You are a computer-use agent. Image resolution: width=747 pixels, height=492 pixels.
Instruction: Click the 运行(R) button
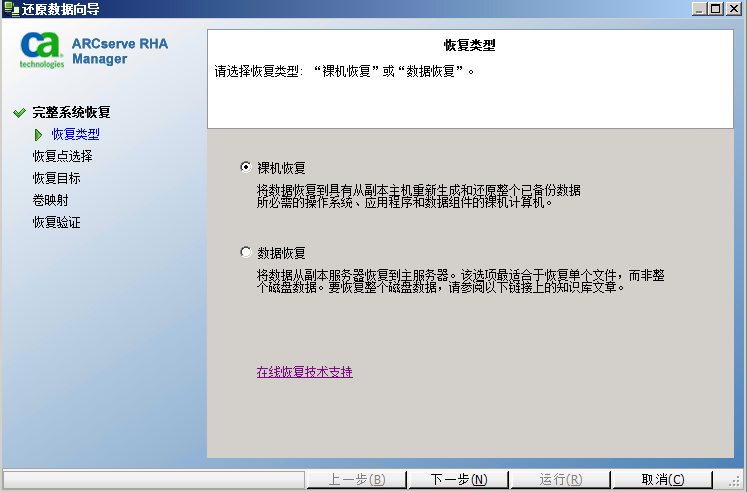pyautogui.click(x=561, y=479)
